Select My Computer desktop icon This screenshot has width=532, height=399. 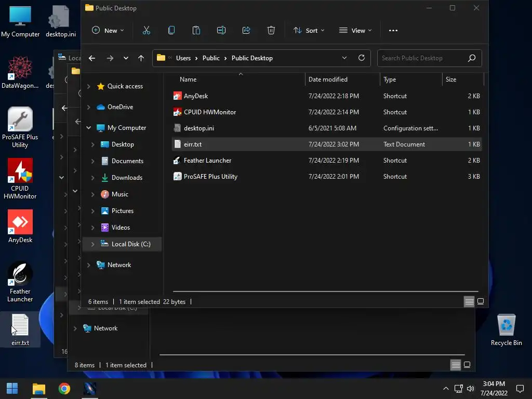pos(20,21)
